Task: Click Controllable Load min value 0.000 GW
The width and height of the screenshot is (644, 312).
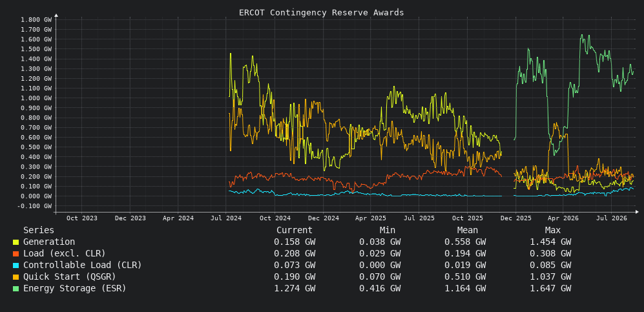Action: click(380, 265)
